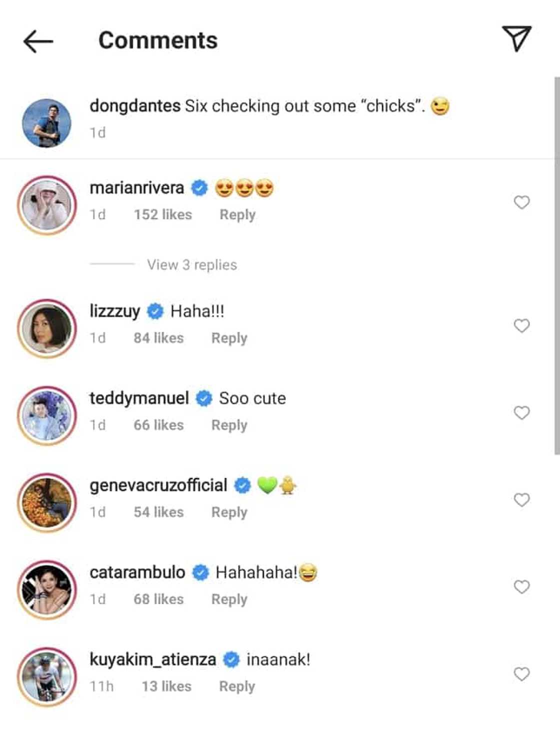Toggle the heart on teddymanuel's comment
The height and width of the screenshot is (729, 560).
(521, 412)
